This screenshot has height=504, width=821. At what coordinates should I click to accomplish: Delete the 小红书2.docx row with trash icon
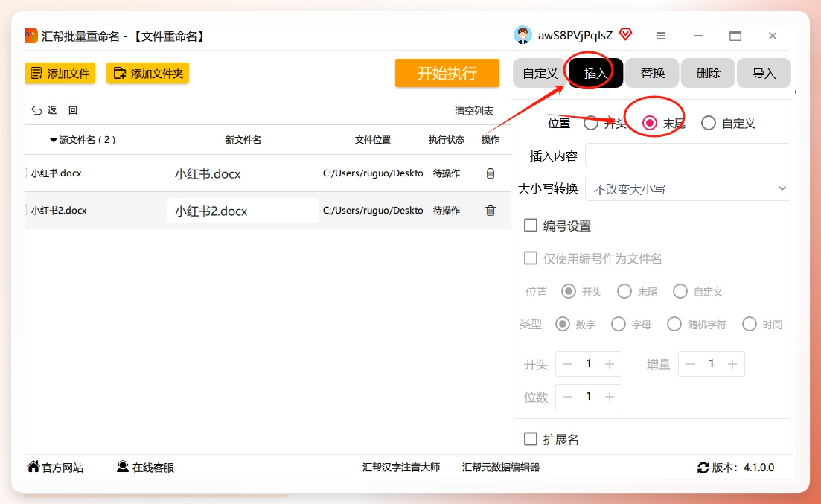pyautogui.click(x=490, y=211)
